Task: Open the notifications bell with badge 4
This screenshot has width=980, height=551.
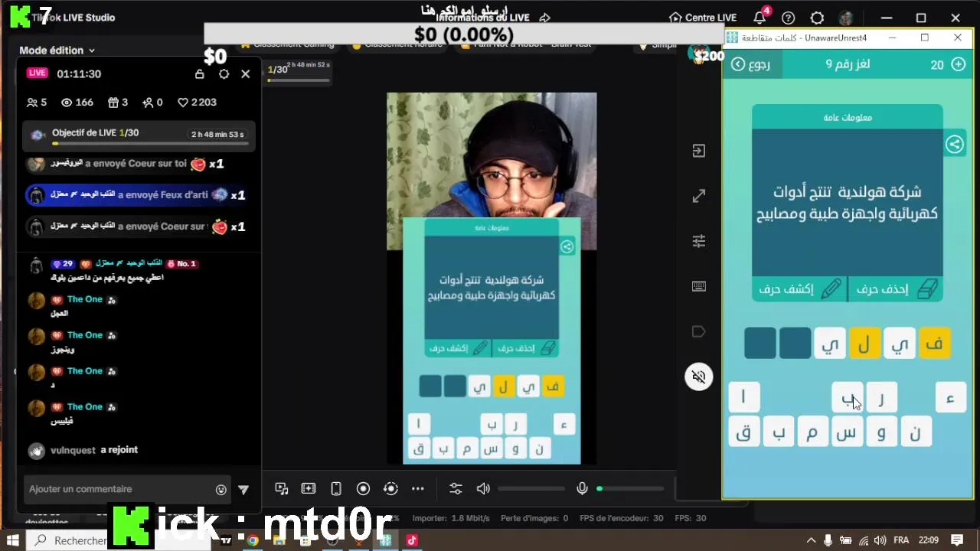Action: coord(759,18)
